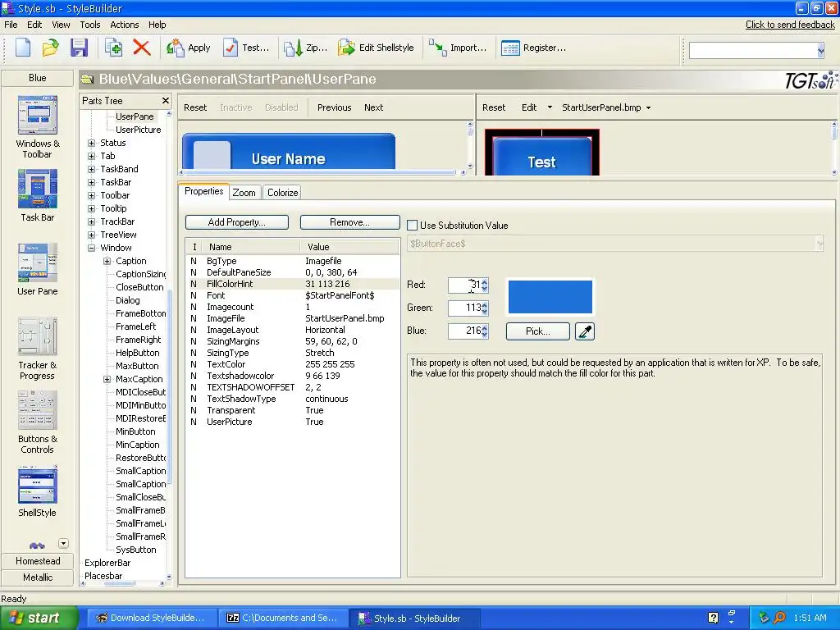The height and width of the screenshot is (630, 840).
Task: Open the Actions menu
Action: point(125,25)
